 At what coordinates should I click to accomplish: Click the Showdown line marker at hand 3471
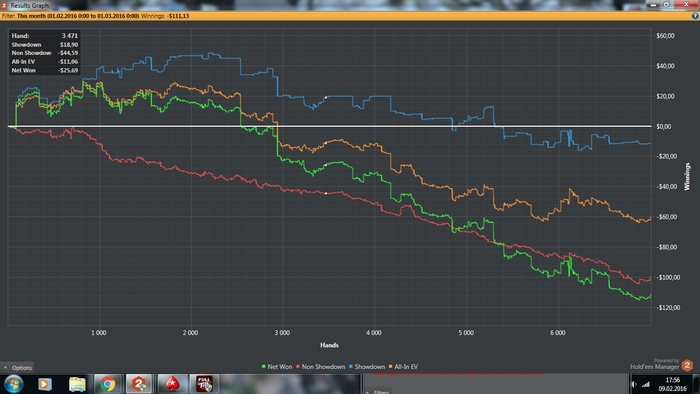click(326, 97)
